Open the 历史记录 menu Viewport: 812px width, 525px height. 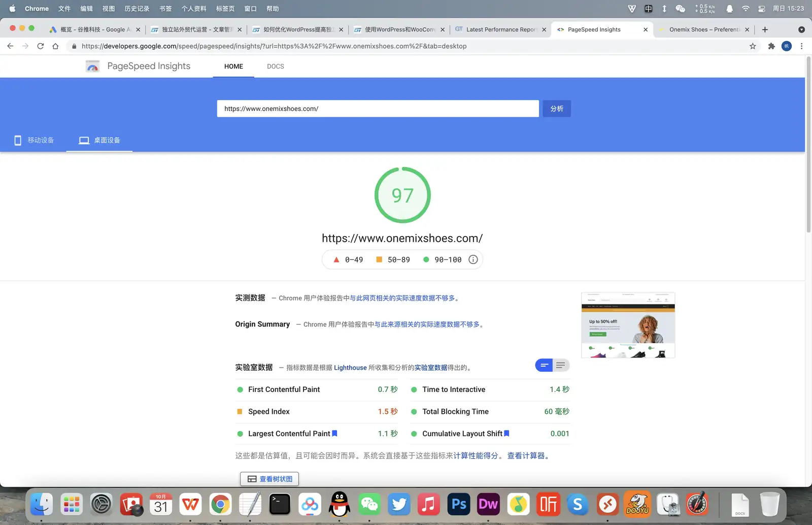tap(137, 9)
